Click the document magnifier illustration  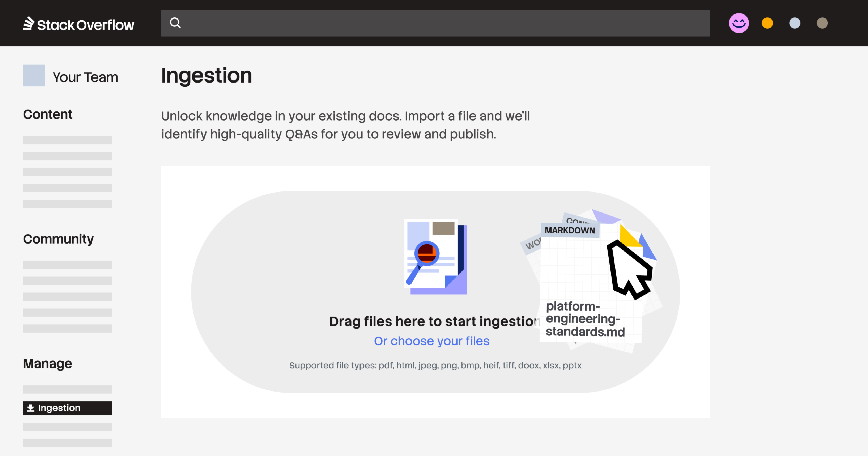point(435,257)
